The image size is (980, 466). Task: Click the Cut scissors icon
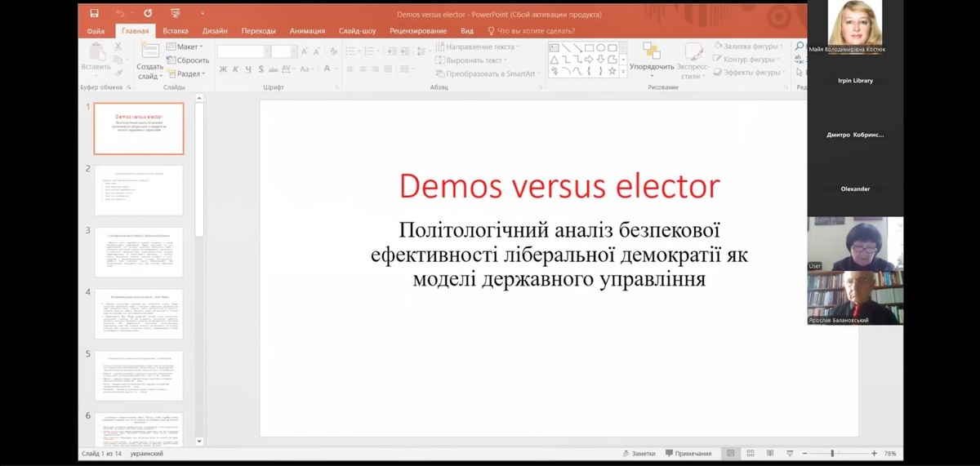[118, 47]
